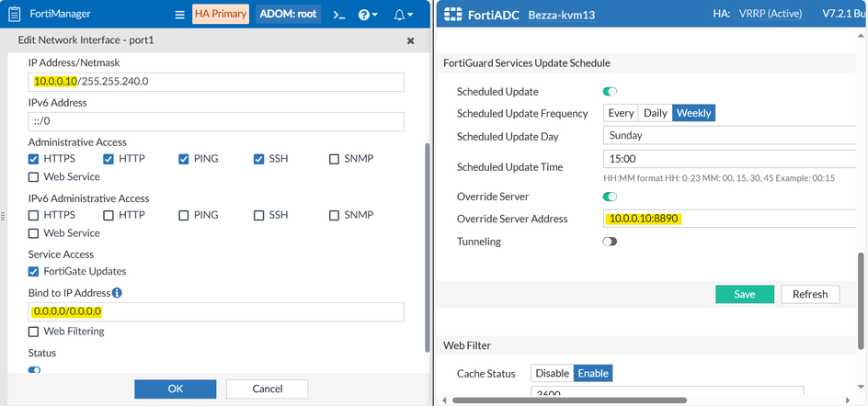Open the help question mark menu
868x406 pixels.
pyautogui.click(x=368, y=15)
